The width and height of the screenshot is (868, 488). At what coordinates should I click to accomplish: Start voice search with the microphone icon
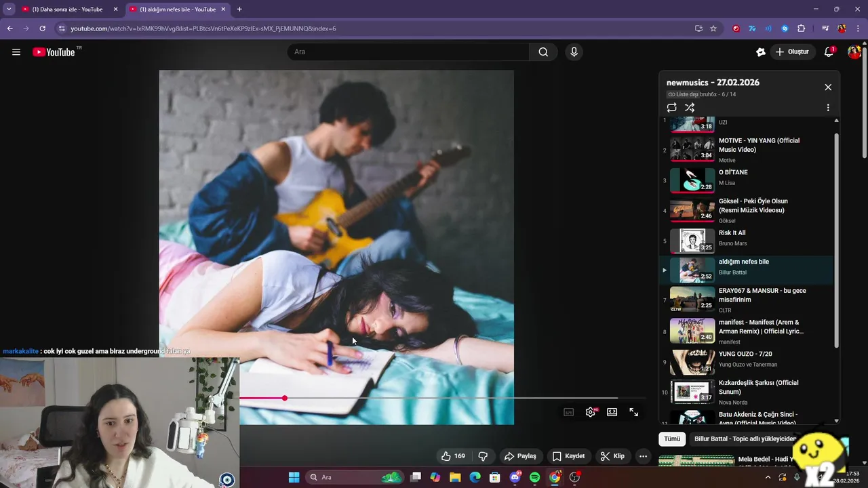[574, 52]
